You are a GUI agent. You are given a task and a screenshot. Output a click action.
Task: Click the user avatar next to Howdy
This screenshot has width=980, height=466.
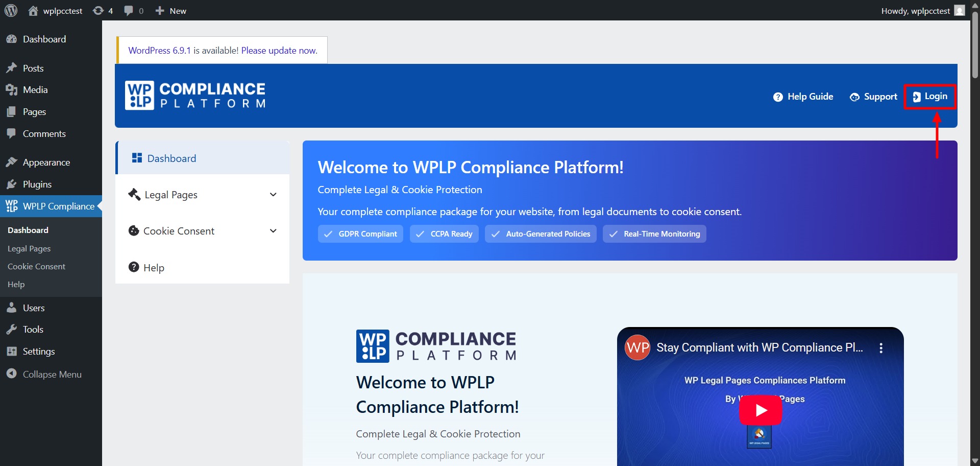(960, 11)
